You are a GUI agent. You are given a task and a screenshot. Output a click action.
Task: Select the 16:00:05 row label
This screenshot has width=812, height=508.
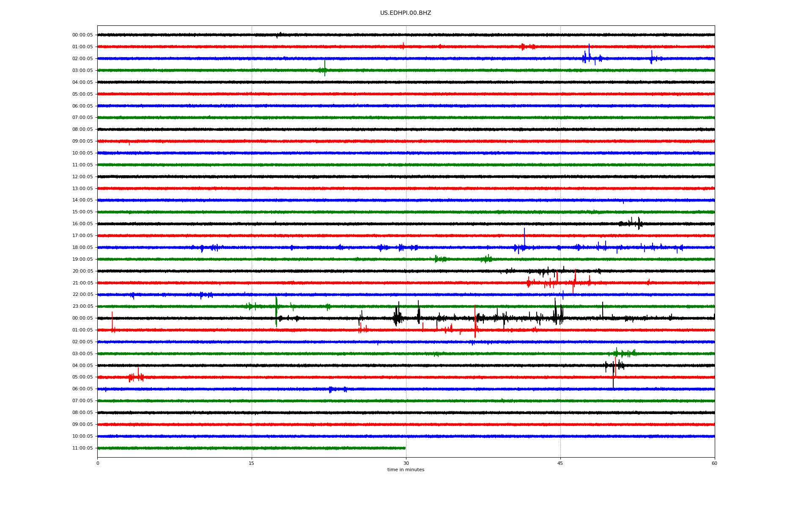[82, 224]
